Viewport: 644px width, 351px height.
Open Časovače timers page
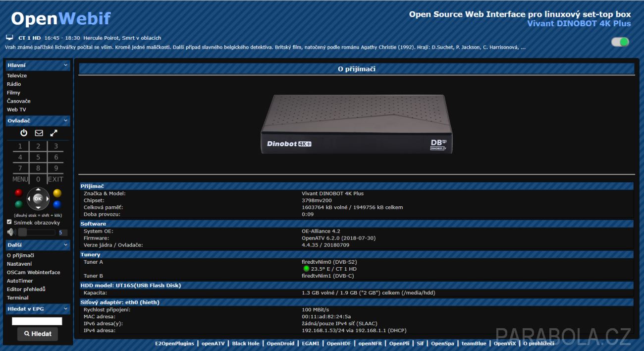(x=19, y=101)
